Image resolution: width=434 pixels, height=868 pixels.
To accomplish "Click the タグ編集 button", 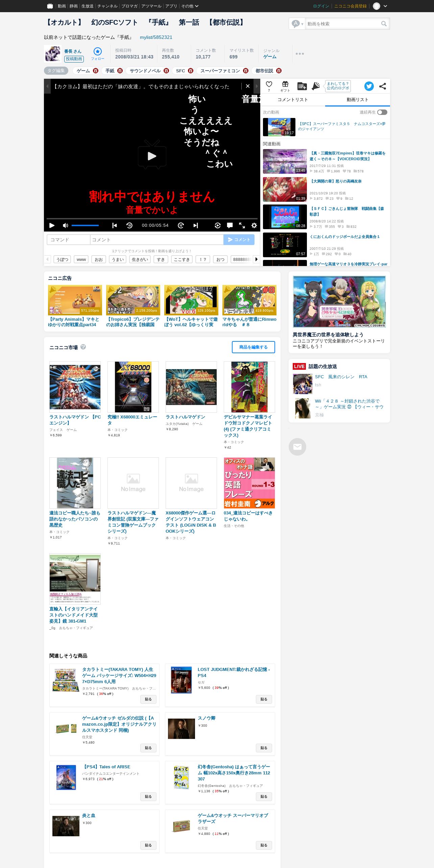I will (56, 71).
